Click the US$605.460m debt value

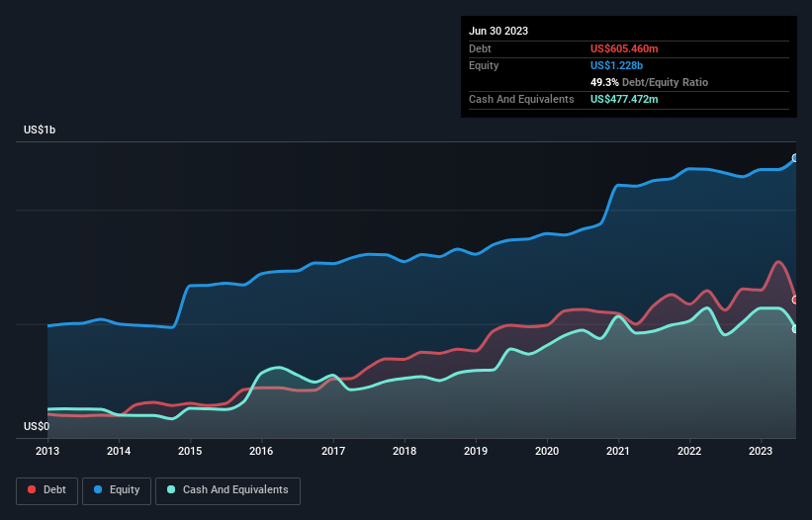pyautogui.click(x=624, y=48)
